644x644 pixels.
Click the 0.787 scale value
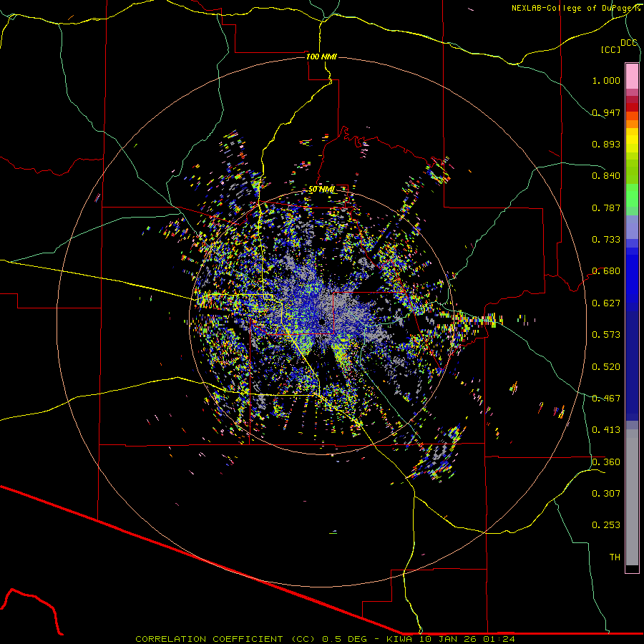[606, 208]
